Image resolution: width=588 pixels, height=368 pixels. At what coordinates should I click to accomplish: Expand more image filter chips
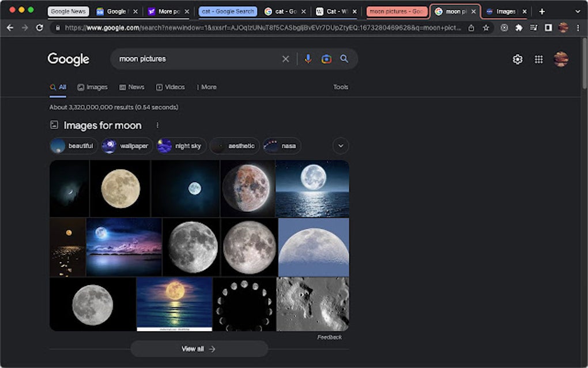[341, 146]
